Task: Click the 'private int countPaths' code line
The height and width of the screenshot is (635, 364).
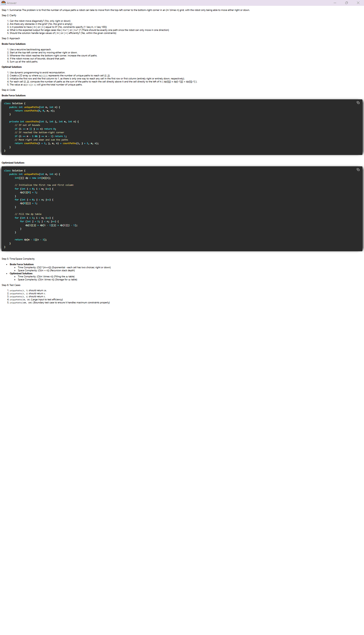Action: coord(44,122)
